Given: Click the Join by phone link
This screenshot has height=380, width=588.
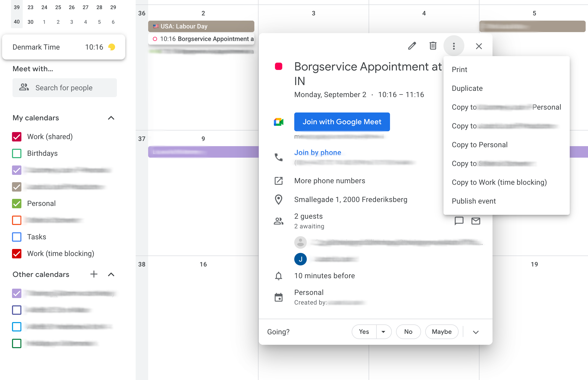Looking at the screenshot, I should (317, 152).
